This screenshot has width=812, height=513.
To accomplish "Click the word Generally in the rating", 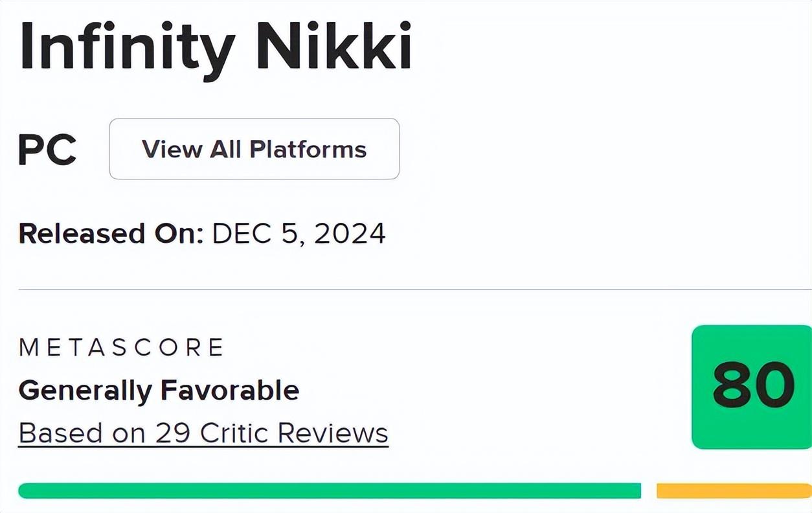I will [x=85, y=391].
